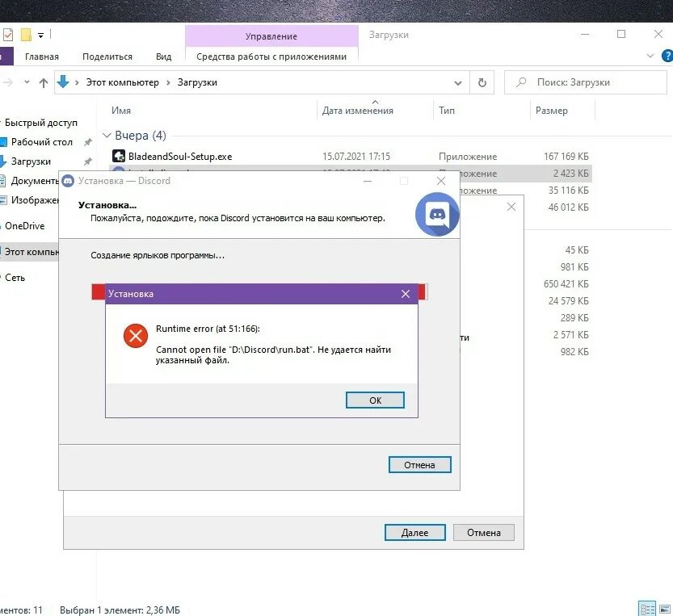Click the search field Поиск: Загрузки
The width and height of the screenshot is (673, 616).
click(x=586, y=82)
